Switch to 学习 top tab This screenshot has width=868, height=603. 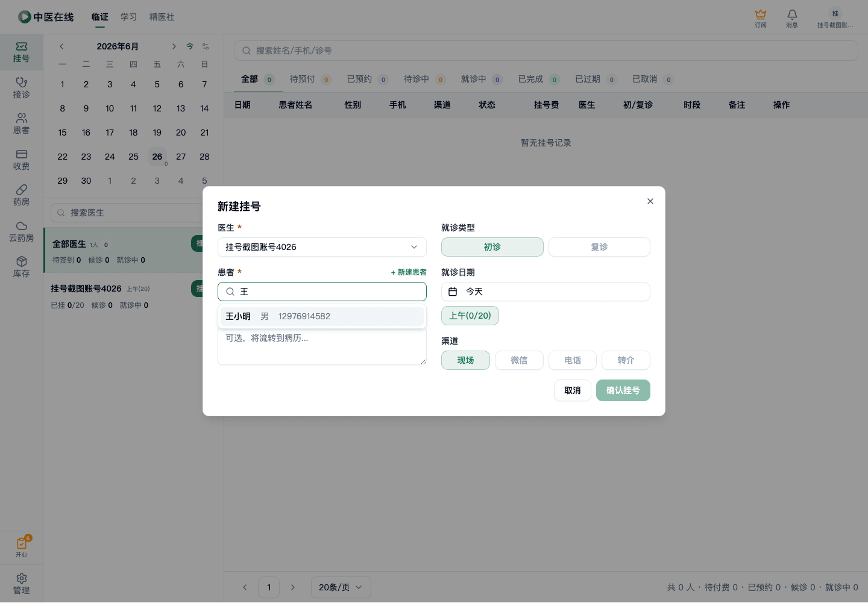[128, 17]
